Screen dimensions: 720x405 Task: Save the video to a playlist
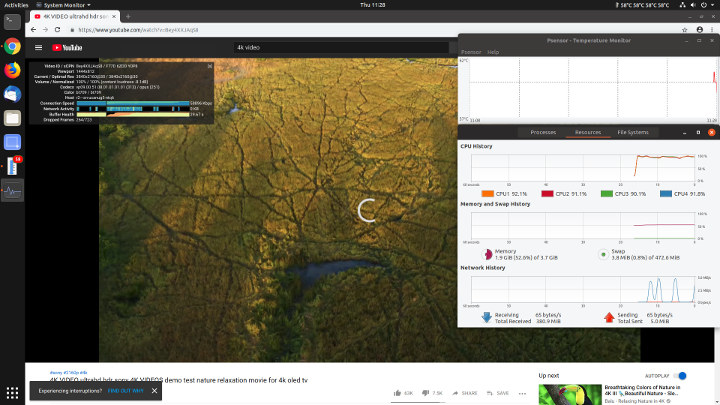click(499, 393)
